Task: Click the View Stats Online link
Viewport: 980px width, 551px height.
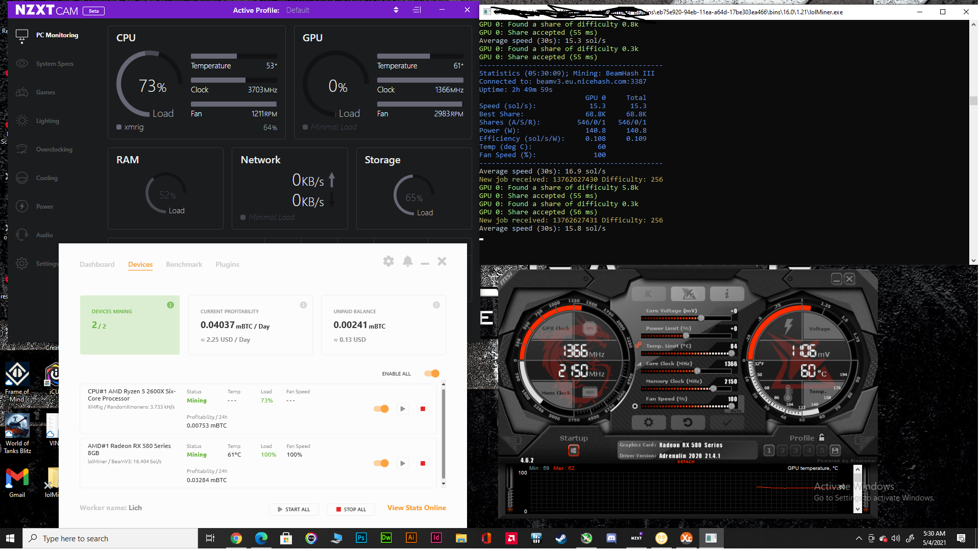Action: point(416,508)
